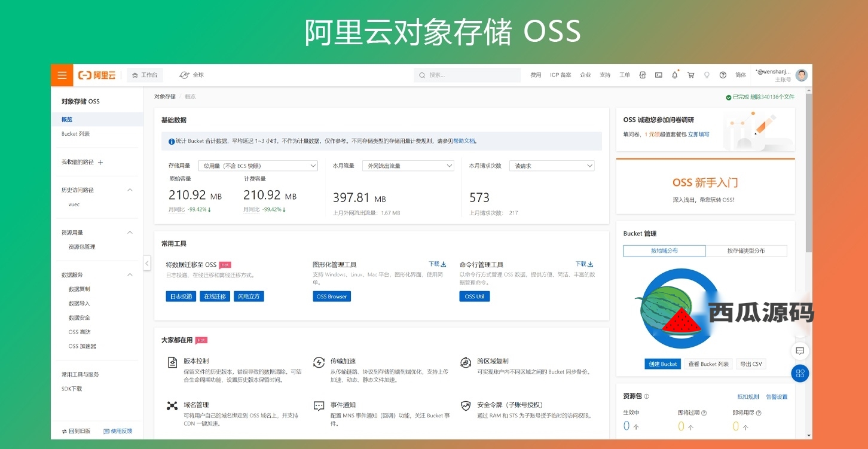The width and height of the screenshot is (868, 449).
Task: Switch language via 简体
Action: click(x=741, y=75)
